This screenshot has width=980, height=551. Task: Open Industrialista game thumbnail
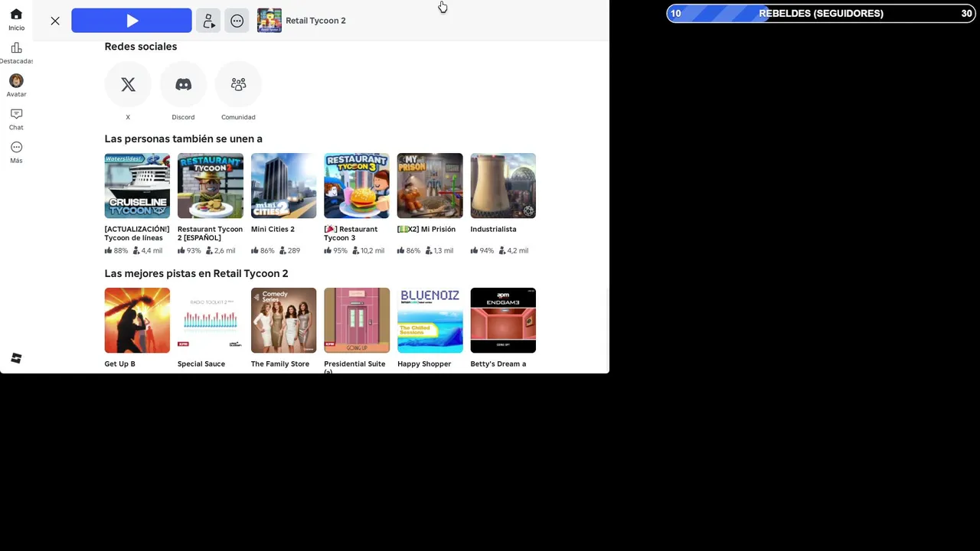tap(503, 186)
